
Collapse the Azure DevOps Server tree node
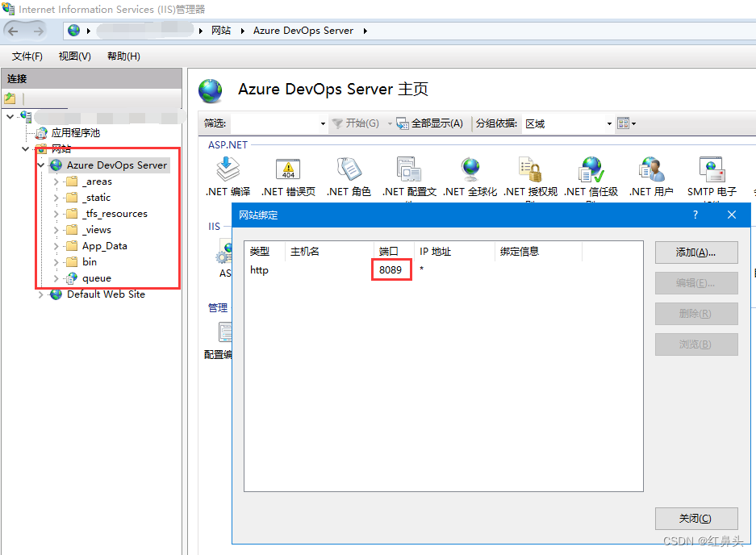41,165
